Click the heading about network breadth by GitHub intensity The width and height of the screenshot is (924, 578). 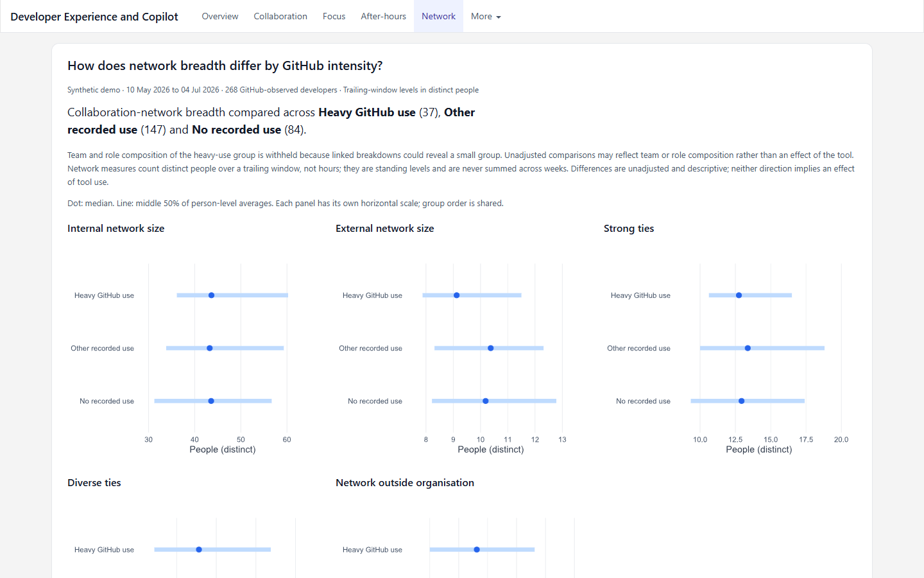click(225, 66)
